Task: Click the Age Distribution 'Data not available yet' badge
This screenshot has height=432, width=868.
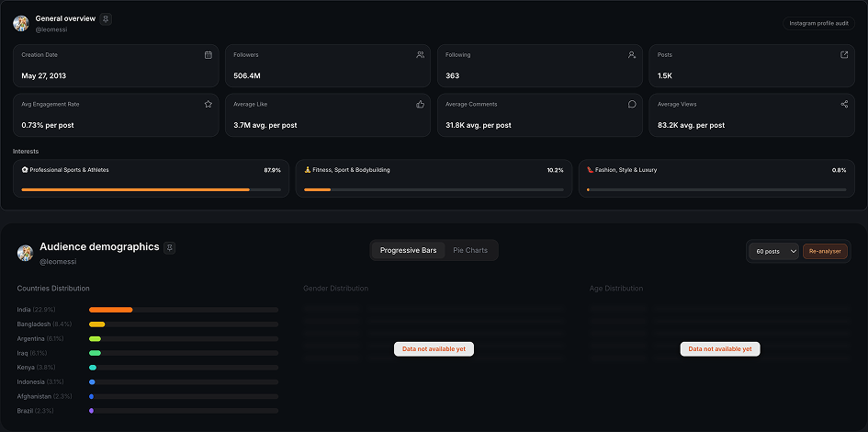Action: pyautogui.click(x=720, y=349)
